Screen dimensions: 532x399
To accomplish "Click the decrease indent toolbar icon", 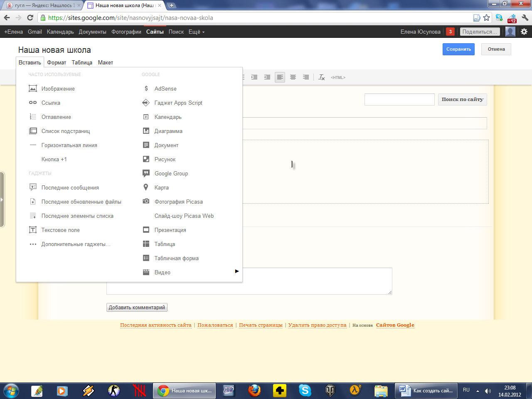I will click(x=267, y=77).
